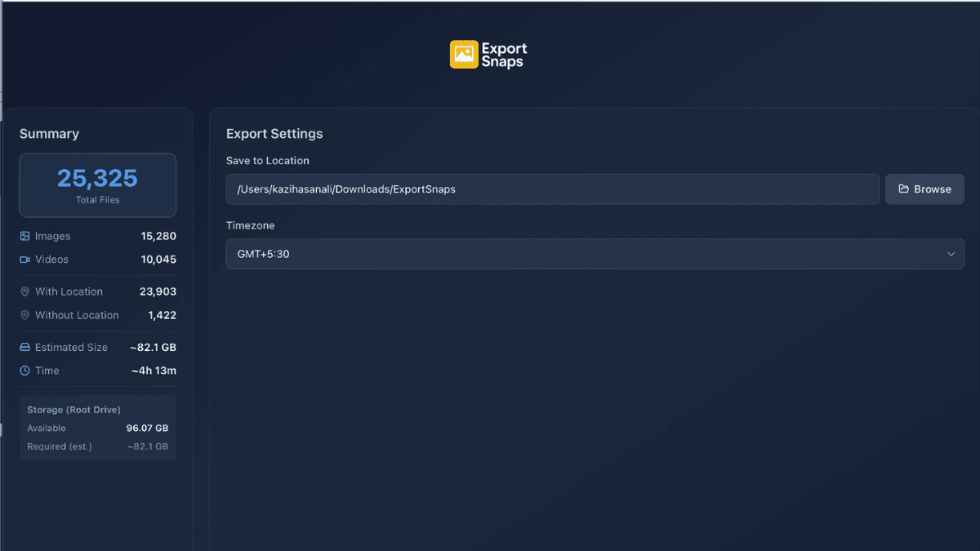Click the Export Snaps title text
980x551 pixels.
click(x=505, y=55)
